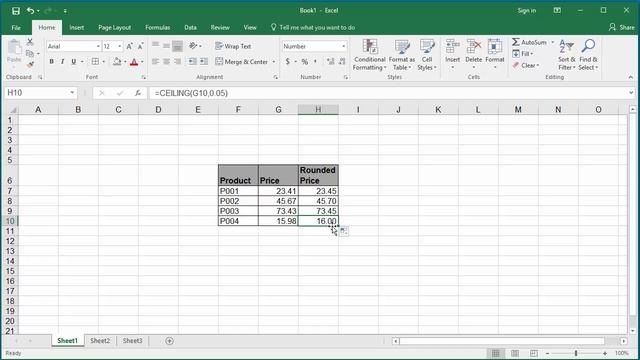Open the Auto Fill Options button
Viewport: 640px width, 360px height.
click(x=344, y=231)
